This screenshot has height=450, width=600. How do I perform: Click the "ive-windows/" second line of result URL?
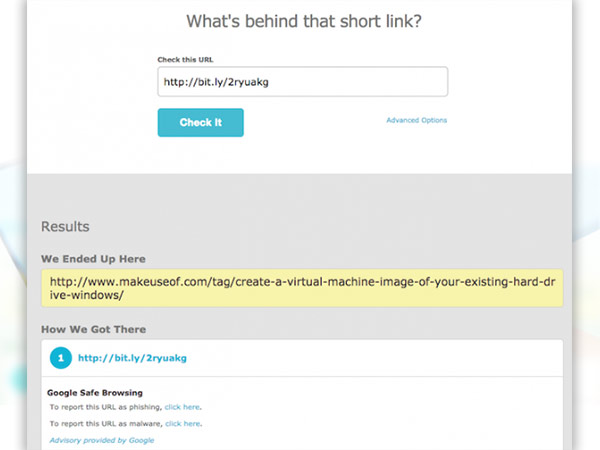coord(86,296)
